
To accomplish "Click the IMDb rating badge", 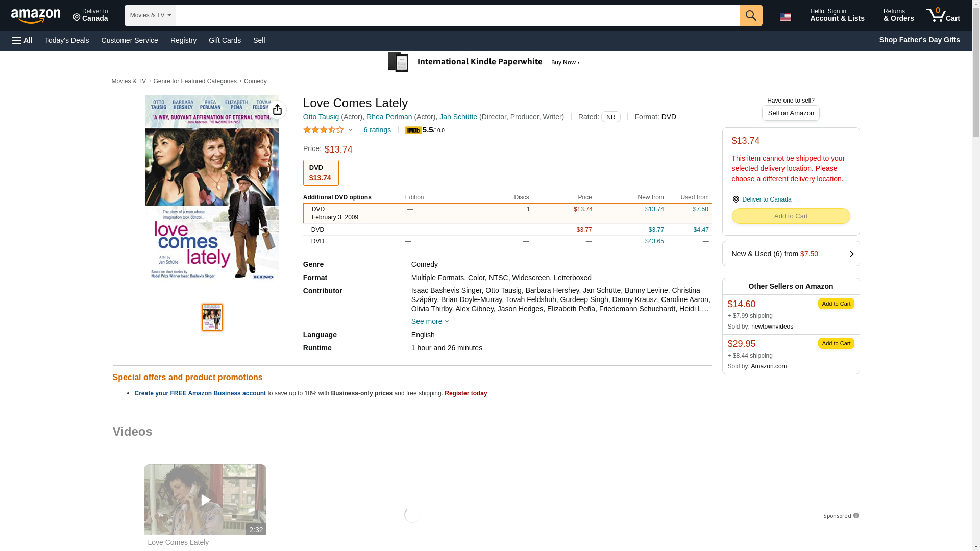I will tap(413, 131).
